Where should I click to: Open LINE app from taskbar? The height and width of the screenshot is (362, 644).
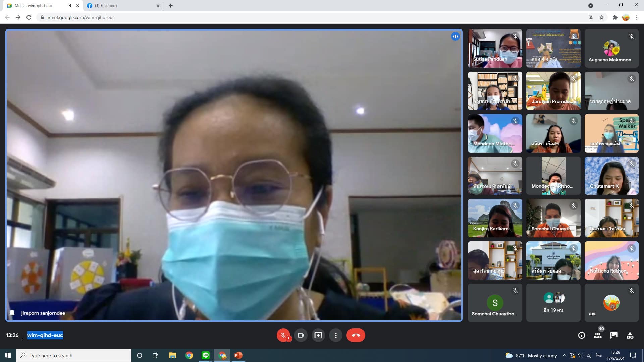tap(206, 355)
